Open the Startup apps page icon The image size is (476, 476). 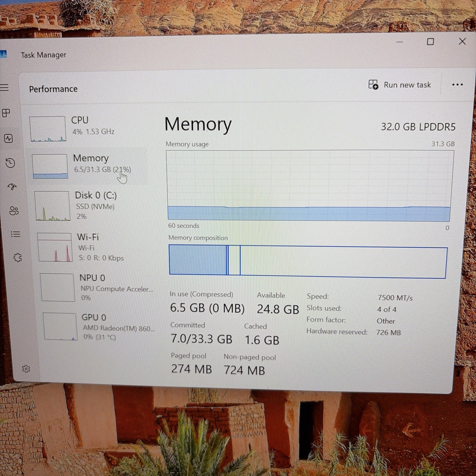pyautogui.click(x=12, y=187)
